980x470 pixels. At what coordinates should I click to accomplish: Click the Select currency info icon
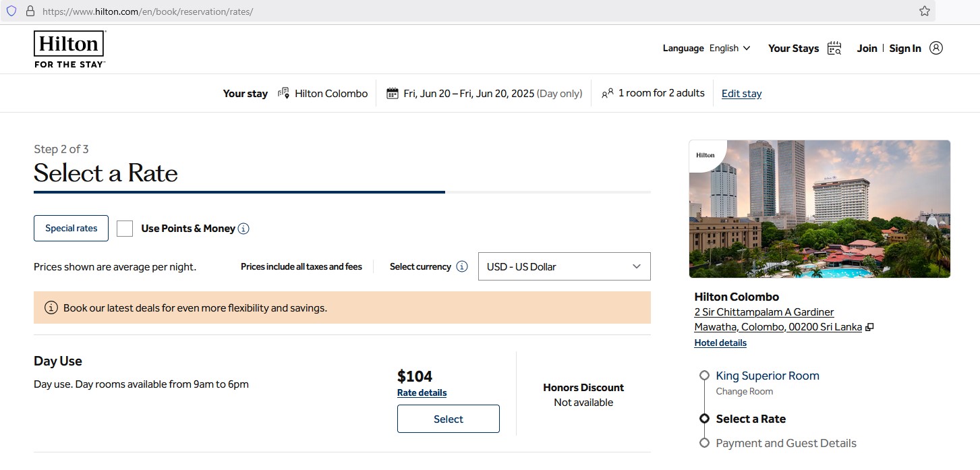tap(462, 266)
